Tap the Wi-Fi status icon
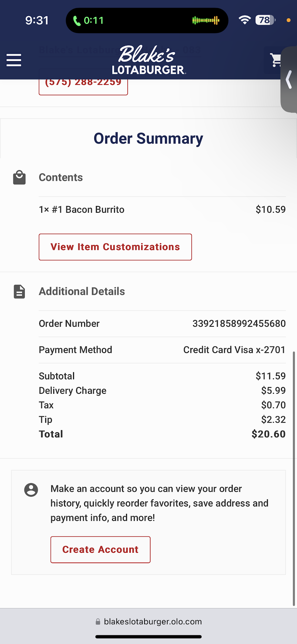This screenshot has width=297, height=644. tap(245, 20)
